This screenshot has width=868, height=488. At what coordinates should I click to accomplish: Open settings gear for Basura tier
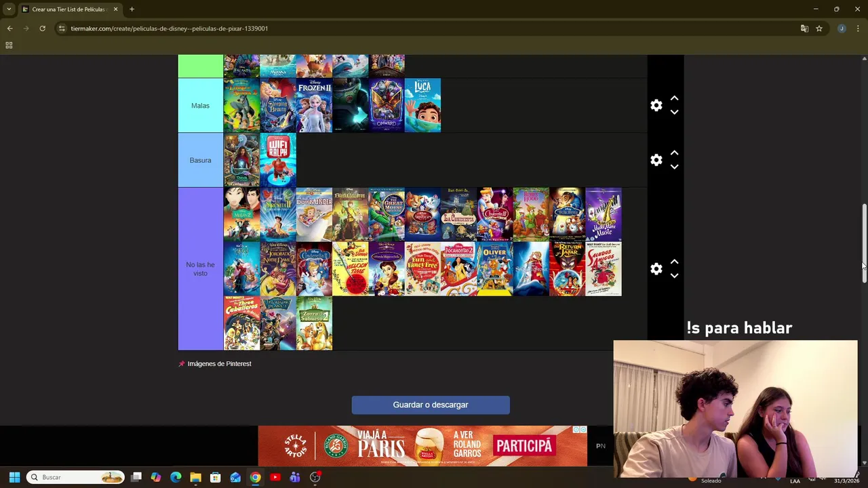click(x=656, y=160)
